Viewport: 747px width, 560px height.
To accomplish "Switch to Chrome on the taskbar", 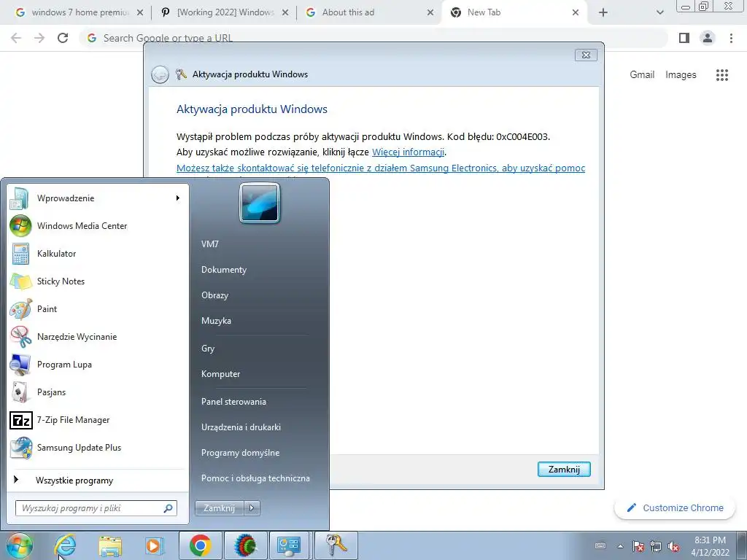I will click(200, 545).
